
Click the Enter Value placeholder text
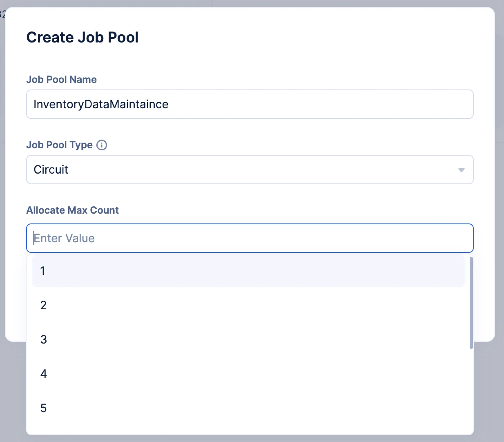[64, 238]
